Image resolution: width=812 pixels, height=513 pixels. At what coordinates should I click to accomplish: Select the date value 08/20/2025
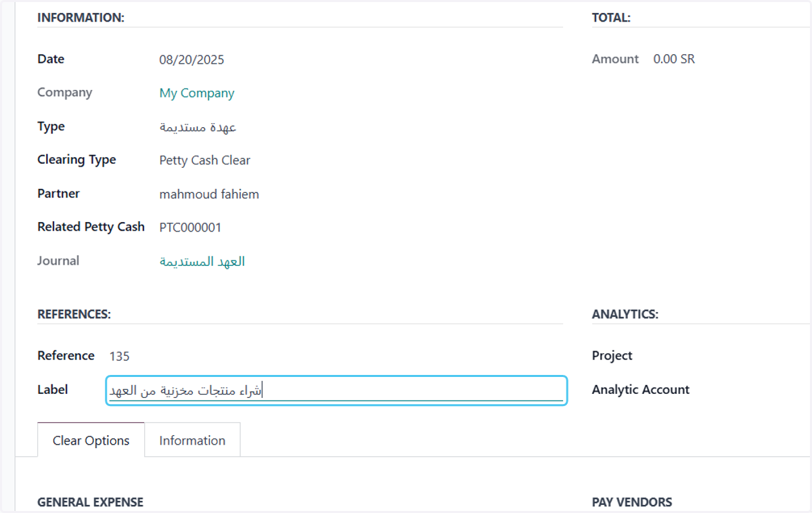coord(191,60)
